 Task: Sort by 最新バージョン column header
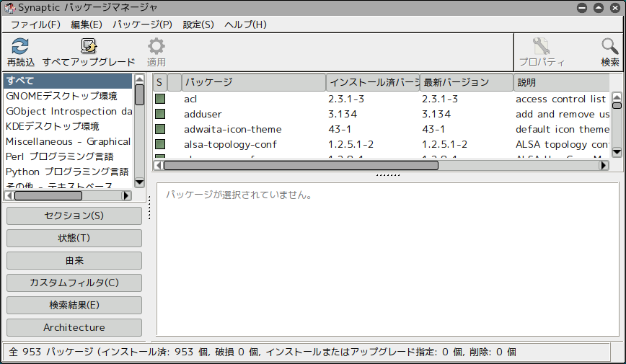click(467, 82)
